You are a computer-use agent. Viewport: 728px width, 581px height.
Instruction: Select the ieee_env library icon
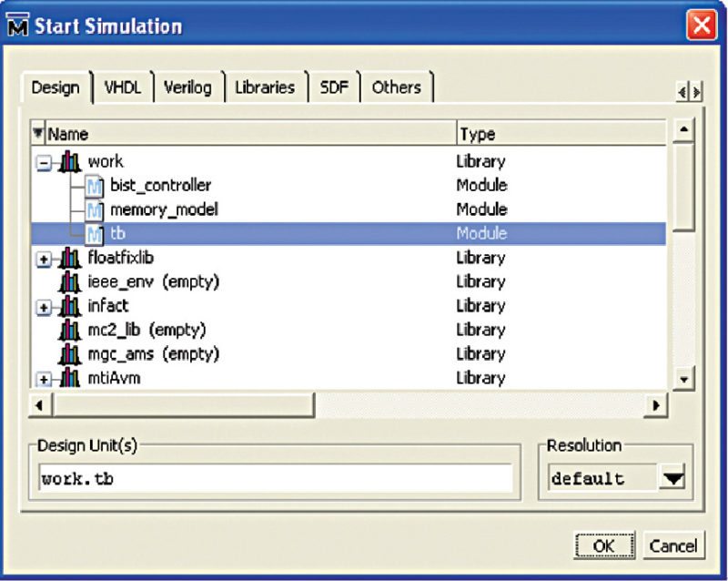point(69,282)
